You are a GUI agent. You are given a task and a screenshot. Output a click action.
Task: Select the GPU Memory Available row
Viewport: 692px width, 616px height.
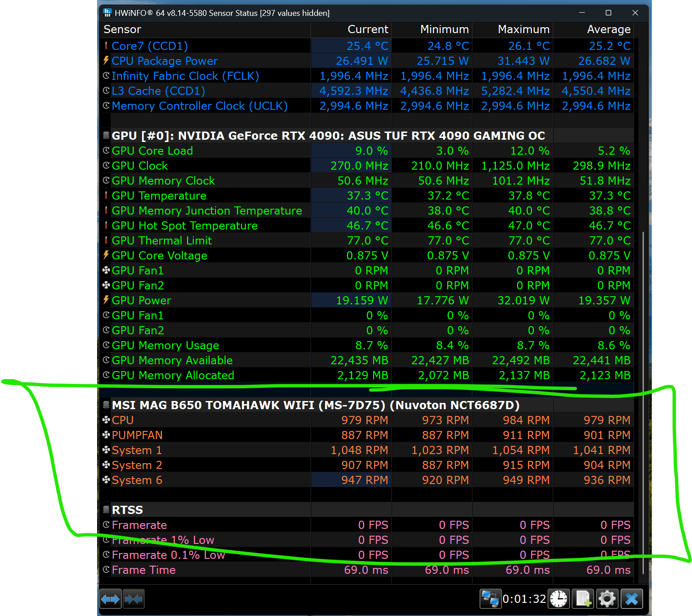367,360
